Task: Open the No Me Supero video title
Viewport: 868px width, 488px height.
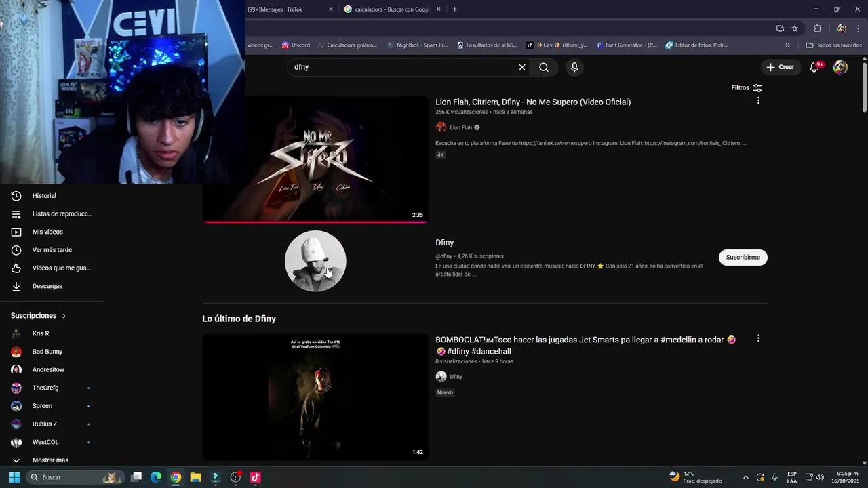Action: tap(533, 102)
